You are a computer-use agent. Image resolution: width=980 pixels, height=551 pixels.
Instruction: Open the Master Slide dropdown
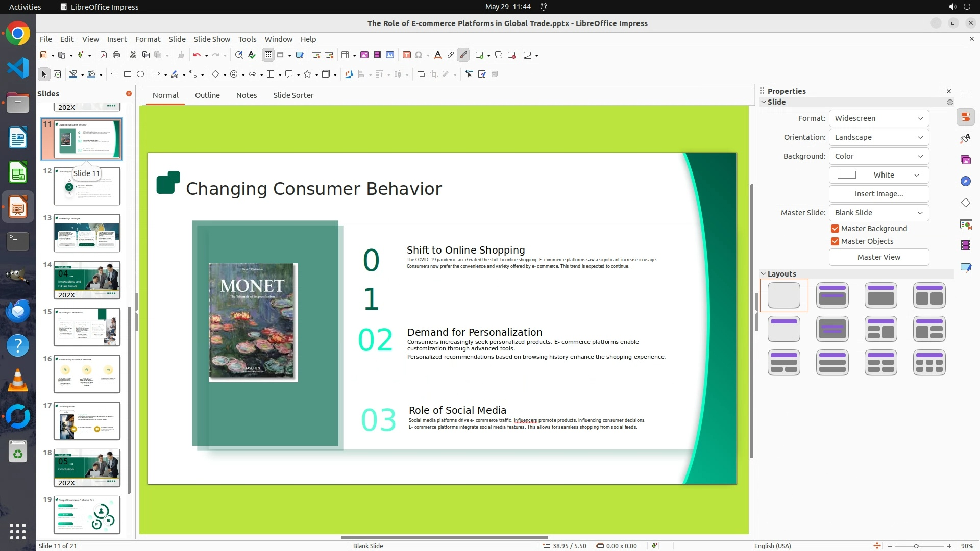click(878, 213)
